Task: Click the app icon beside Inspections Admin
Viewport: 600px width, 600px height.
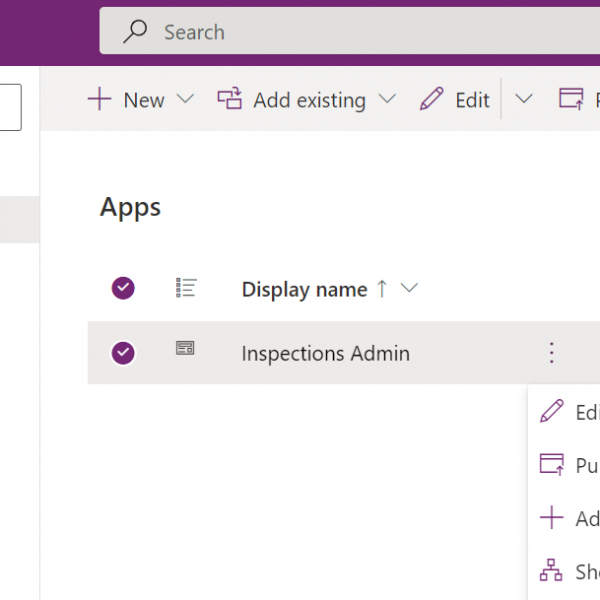Action: [185, 348]
